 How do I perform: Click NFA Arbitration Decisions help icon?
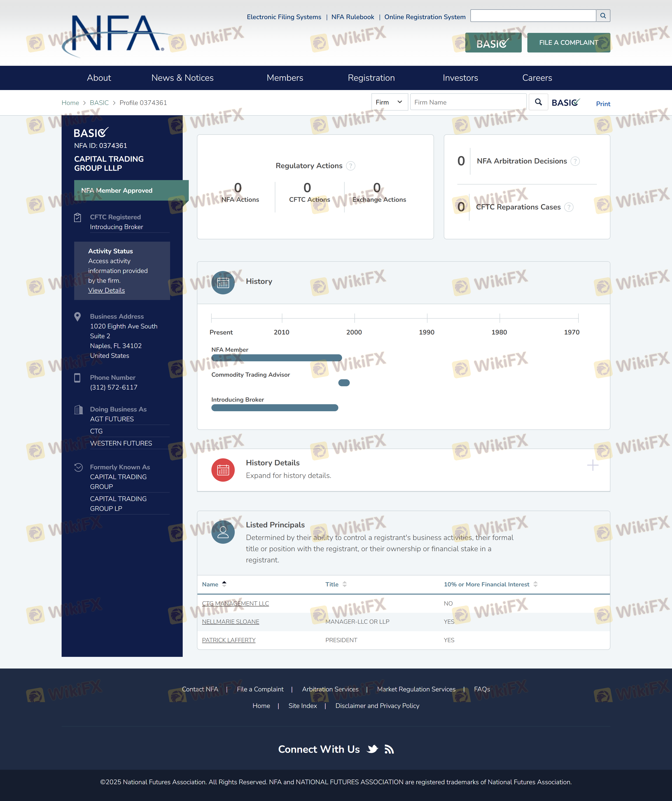575,161
